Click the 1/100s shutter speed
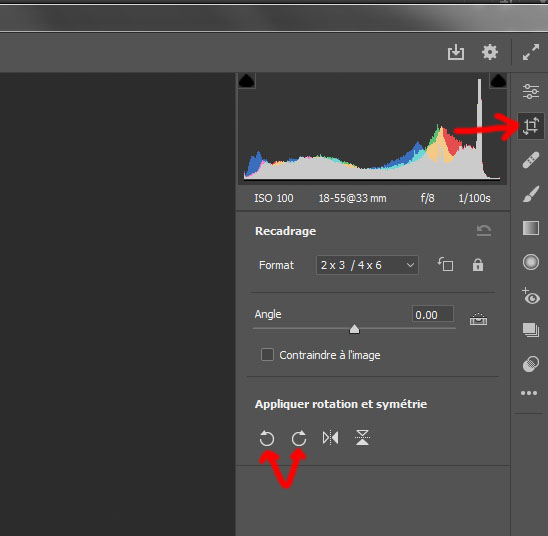 [474, 198]
